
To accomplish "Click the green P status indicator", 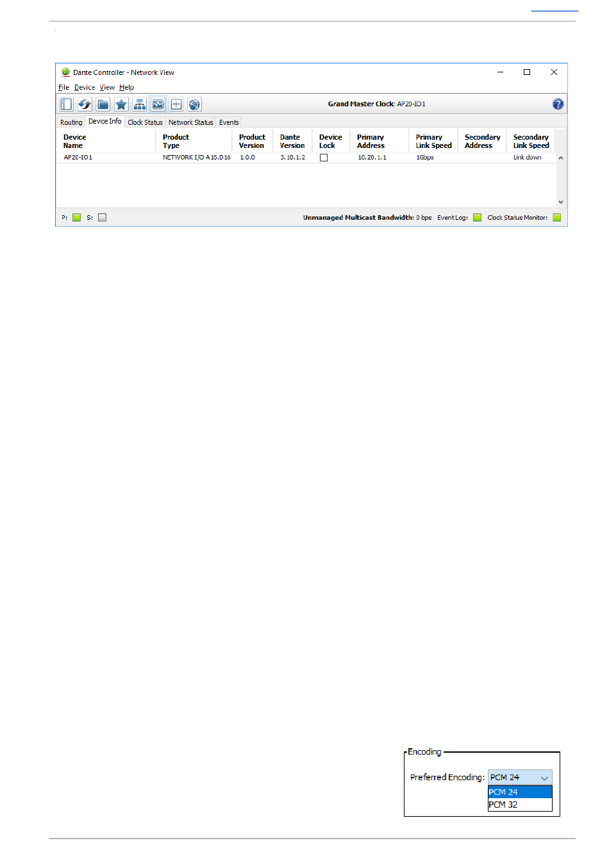I will (x=77, y=217).
